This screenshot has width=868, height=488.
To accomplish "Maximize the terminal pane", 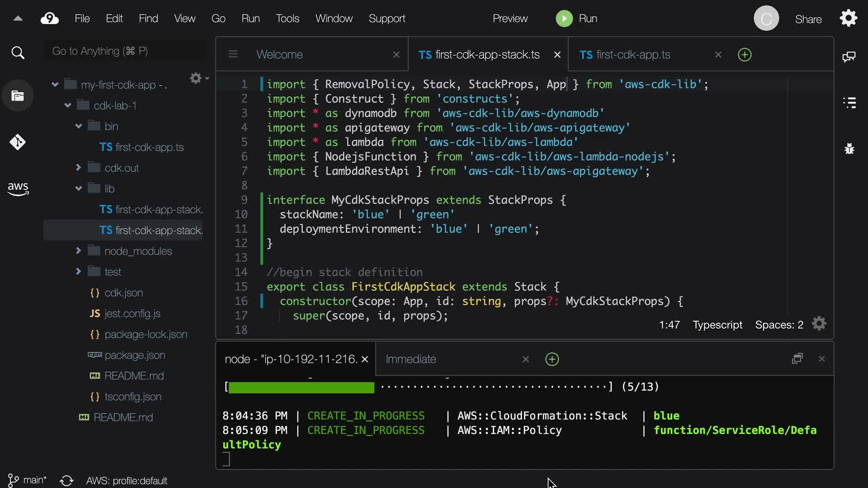I will pyautogui.click(x=797, y=359).
